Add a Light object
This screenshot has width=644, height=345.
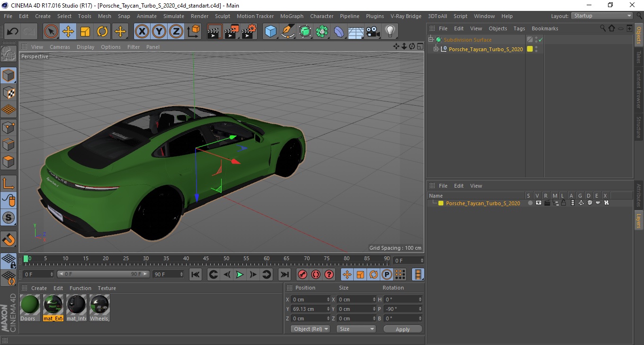390,32
